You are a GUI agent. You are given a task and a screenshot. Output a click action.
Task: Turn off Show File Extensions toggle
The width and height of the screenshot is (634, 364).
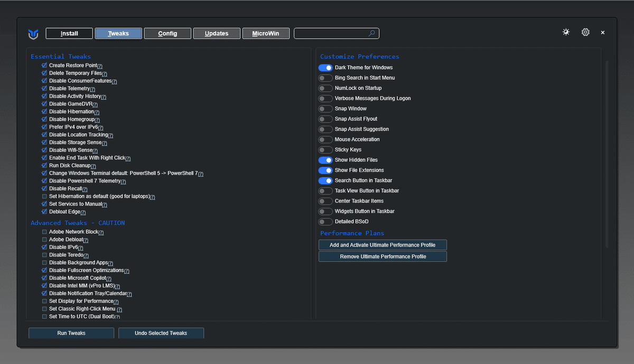coord(325,170)
